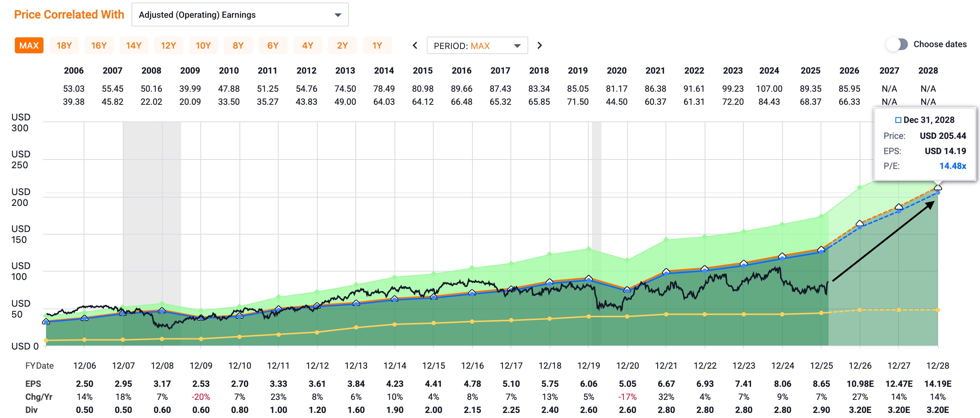Click the Dec 31, 2028 tooltip legend square
The width and height of the screenshot is (980, 418).
[898, 120]
